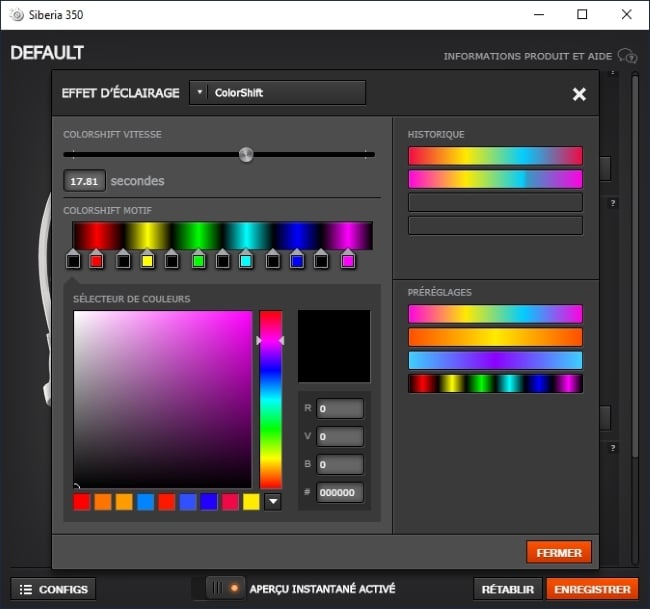Apply the magenta rainbow preset
The image size is (650, 609).
coord(495,314)
